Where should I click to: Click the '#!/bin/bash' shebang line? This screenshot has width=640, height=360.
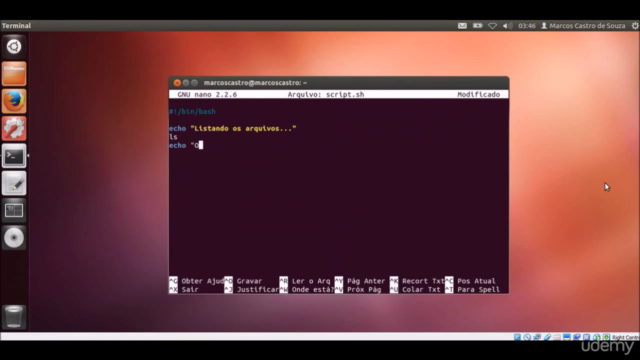(192, 111)
